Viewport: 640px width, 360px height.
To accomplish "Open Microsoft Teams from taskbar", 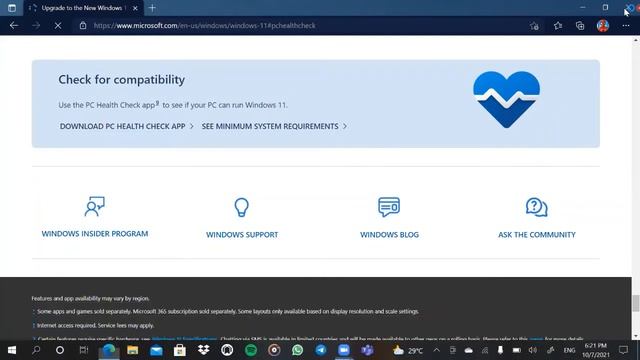I will coord(367,350).
